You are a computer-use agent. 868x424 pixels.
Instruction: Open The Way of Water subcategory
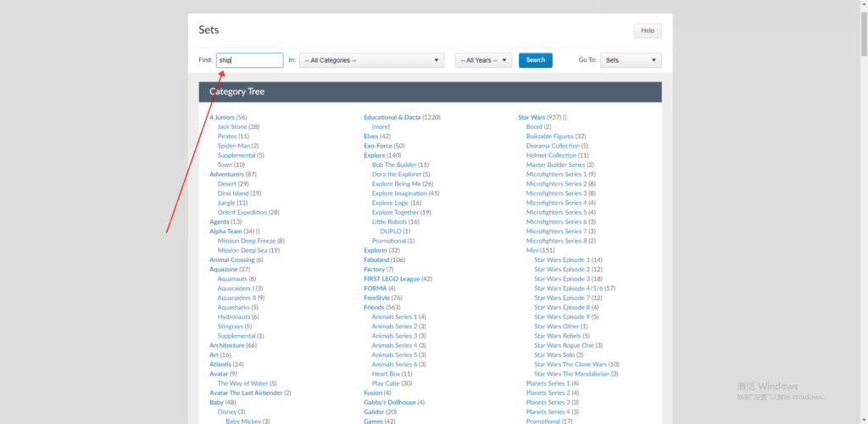pyautogui.click(x=242, y=383)
